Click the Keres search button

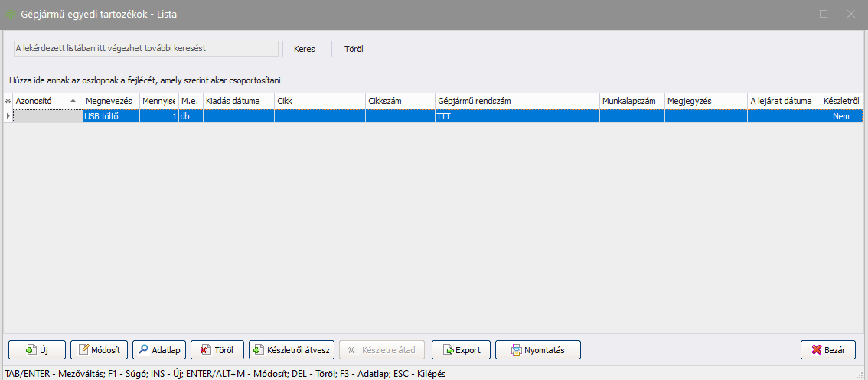click(305, 49)
